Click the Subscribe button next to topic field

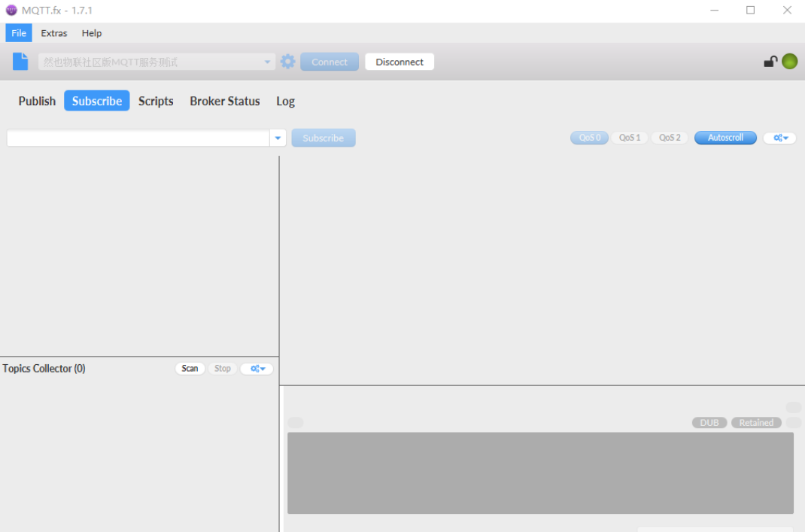click(x=324, y=138)
